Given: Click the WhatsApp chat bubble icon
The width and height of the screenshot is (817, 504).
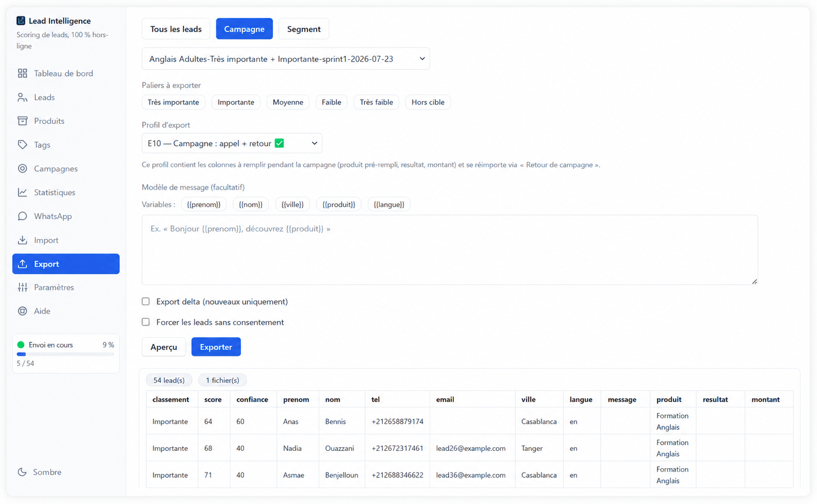Looking at the screenshot, I should pyautogui.click(x=23, y=216).
